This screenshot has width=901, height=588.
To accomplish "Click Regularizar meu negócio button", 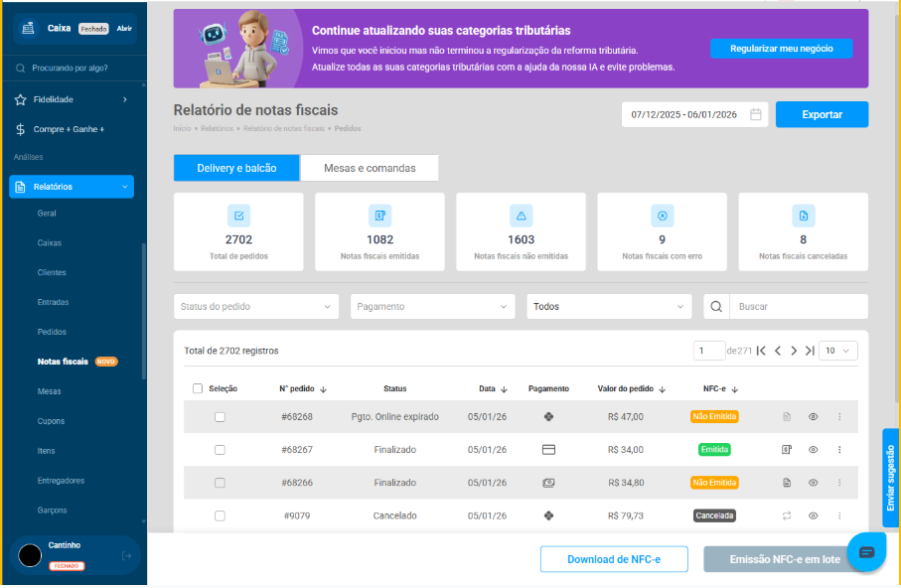I will pyautogui.click(x=781, y=49).
